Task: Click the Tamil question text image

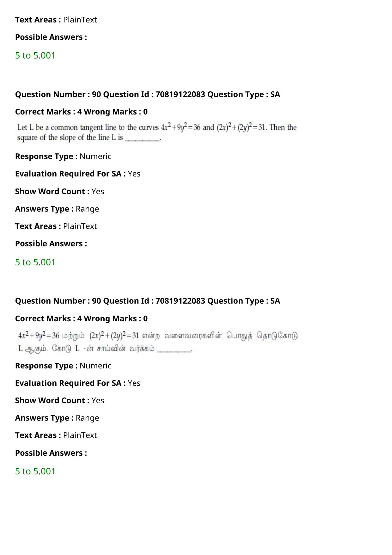Action: (158, 342)
